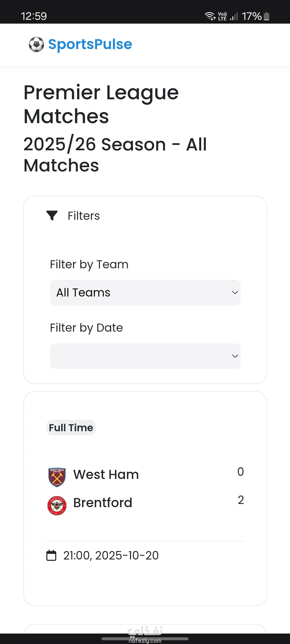Click the Filters funnel icon

52,215
